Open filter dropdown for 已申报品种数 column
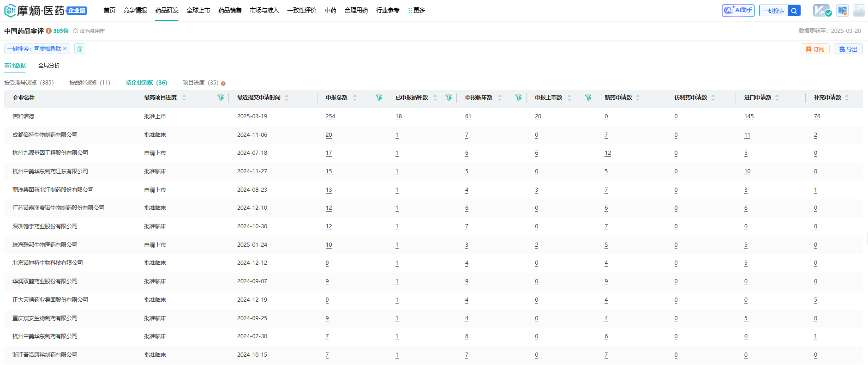The image size is (868, 365). [449, 97]
